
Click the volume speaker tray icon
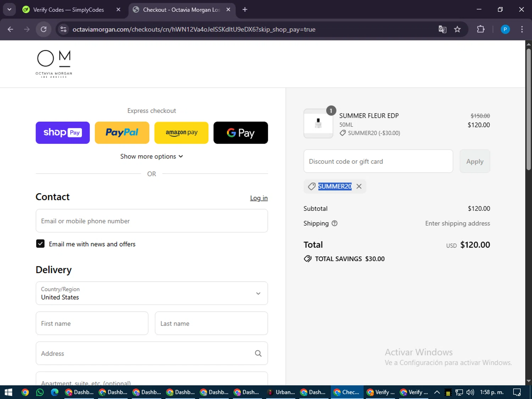pyautogui.click(x=470, y=392)
